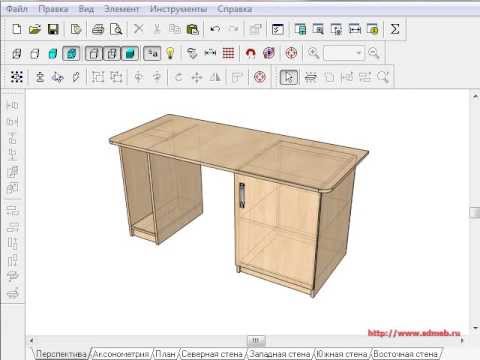Switch to the План tab
The image size is (480, 360).
166,354
